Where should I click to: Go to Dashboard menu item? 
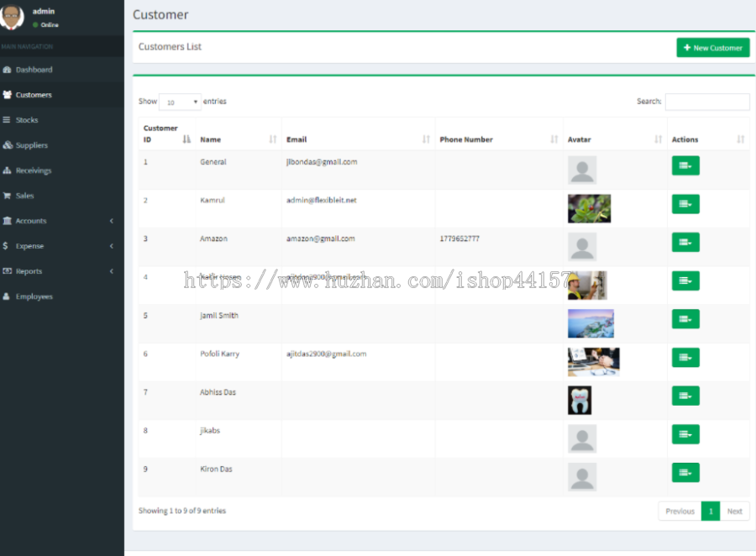(61, 70)
